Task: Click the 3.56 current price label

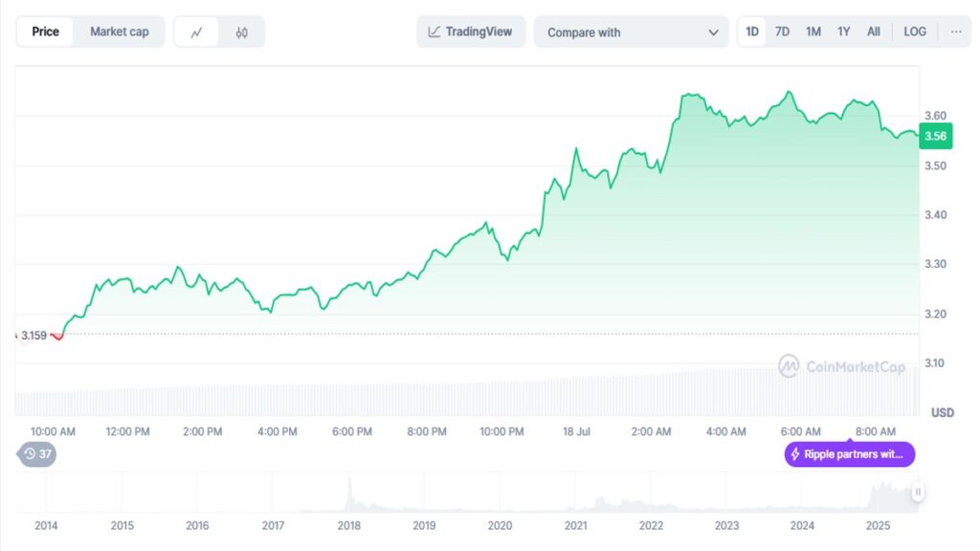Action: [x=936, y=136]
